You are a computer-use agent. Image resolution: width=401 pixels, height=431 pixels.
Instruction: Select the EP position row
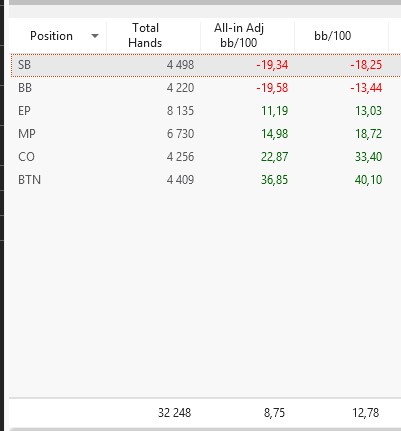click(x=206, y=111)
